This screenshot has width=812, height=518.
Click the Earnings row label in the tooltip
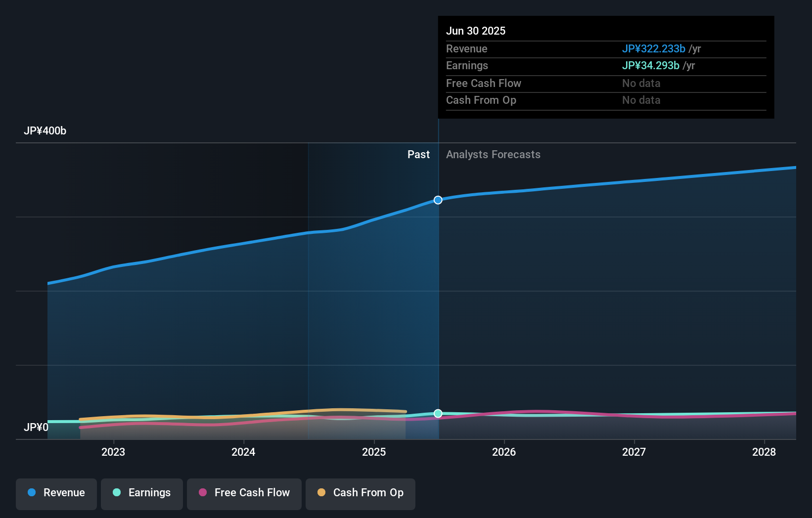click(467, 66)
